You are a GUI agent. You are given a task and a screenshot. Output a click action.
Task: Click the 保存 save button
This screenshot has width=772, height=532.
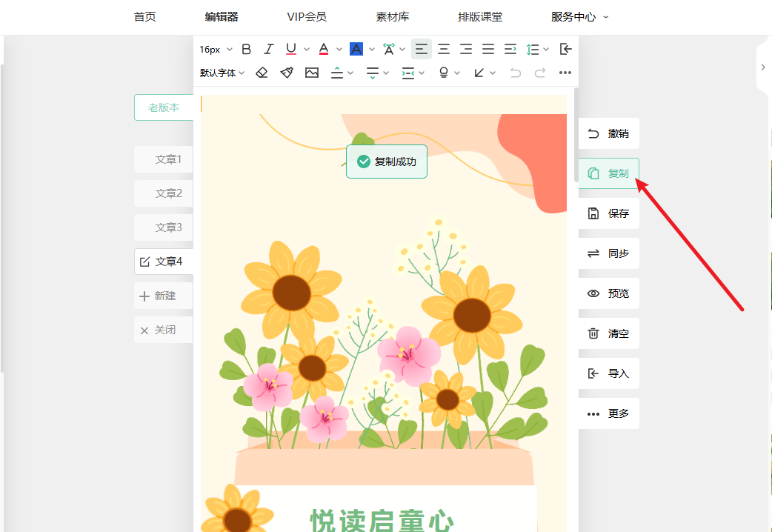pos(608,213)
